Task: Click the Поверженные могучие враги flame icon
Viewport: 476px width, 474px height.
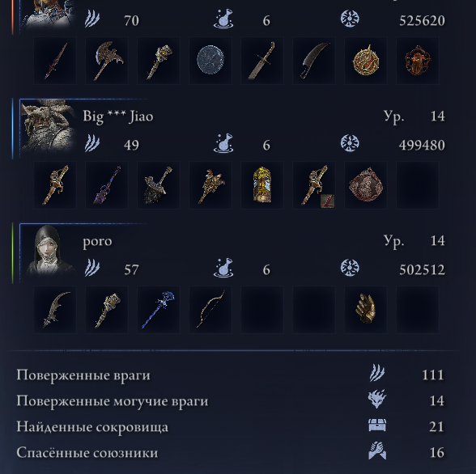Action: click(x=377, y=399)
